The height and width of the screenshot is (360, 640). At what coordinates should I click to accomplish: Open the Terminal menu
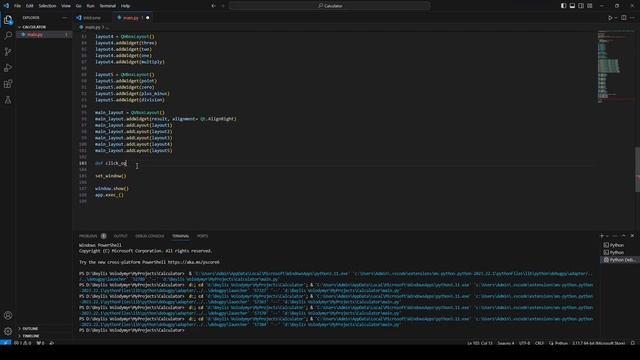[x=108, y=6]
